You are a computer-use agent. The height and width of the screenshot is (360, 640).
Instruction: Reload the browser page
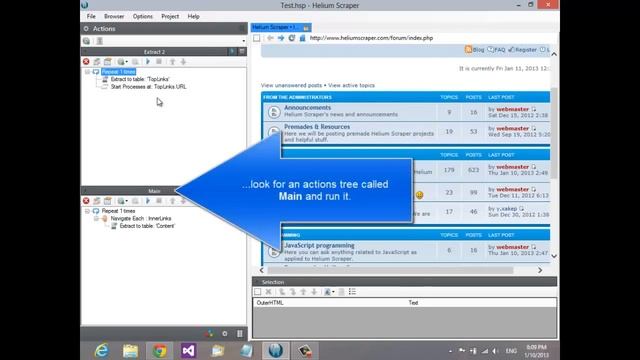click(291, 38)
